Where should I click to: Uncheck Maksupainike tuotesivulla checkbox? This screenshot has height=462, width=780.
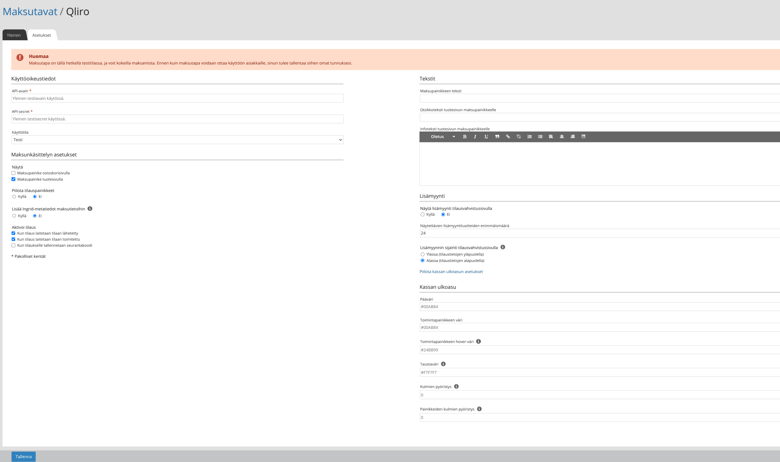pos(13,179)
